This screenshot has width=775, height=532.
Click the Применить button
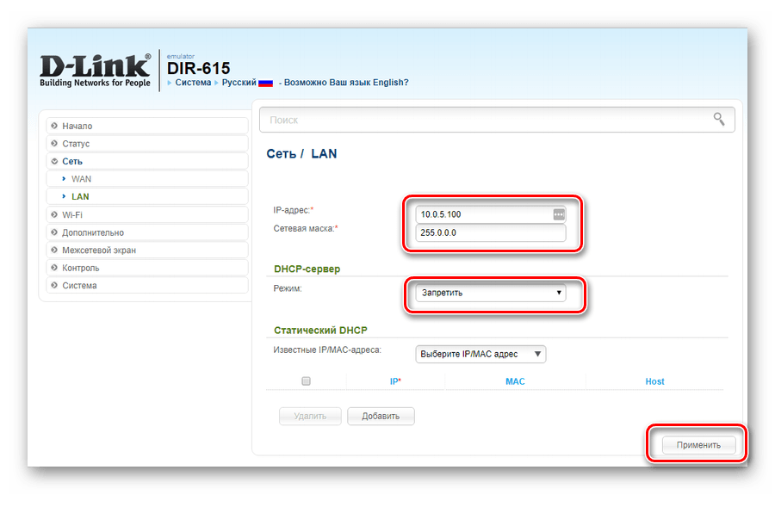tap(698, 445)
